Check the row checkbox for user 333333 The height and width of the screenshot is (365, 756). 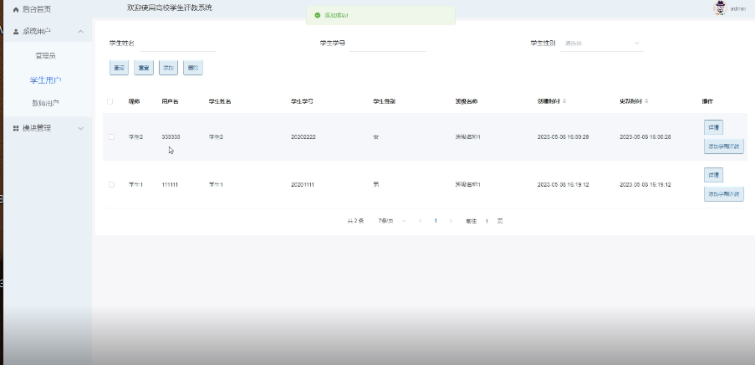111,137
